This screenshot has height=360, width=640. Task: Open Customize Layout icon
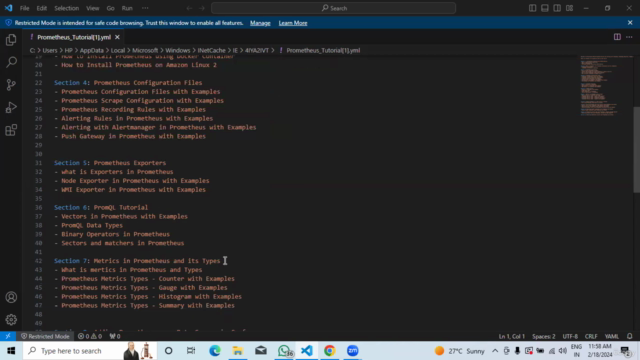[569, 8]
